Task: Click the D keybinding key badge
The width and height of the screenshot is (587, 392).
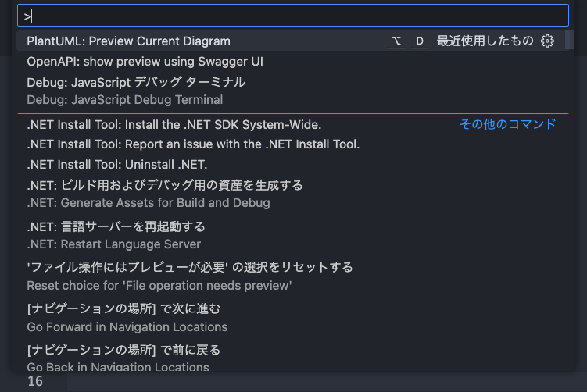Action: coord(420,41)
